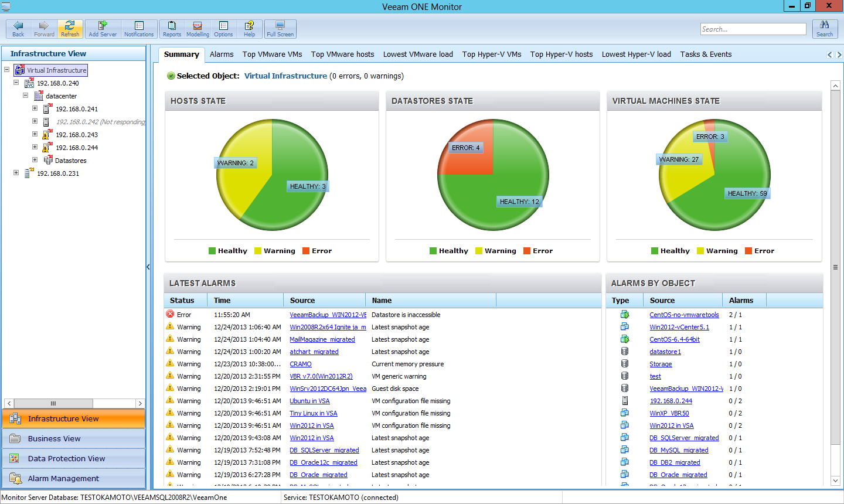Viewport: 844px width, 504px height.
Task: Open the CRAMO alarm source link
Action: 301,364
